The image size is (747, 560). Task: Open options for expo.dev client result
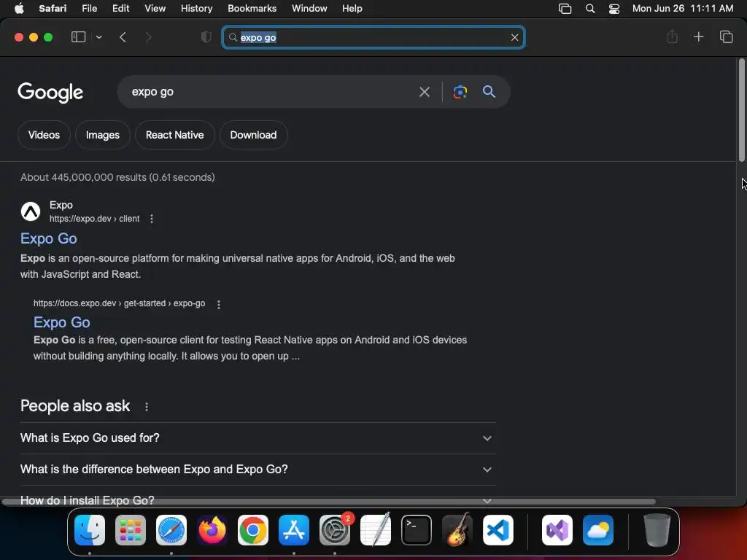tap(152, 219)
